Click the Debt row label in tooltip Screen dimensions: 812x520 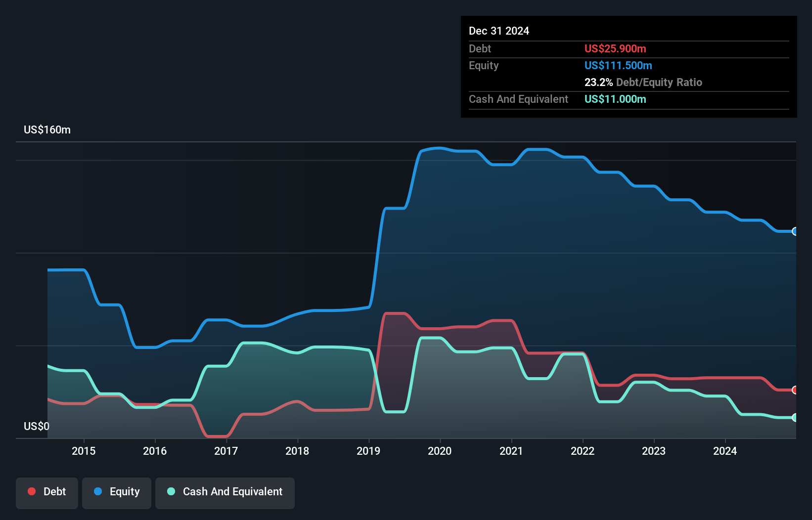(480, 49)
